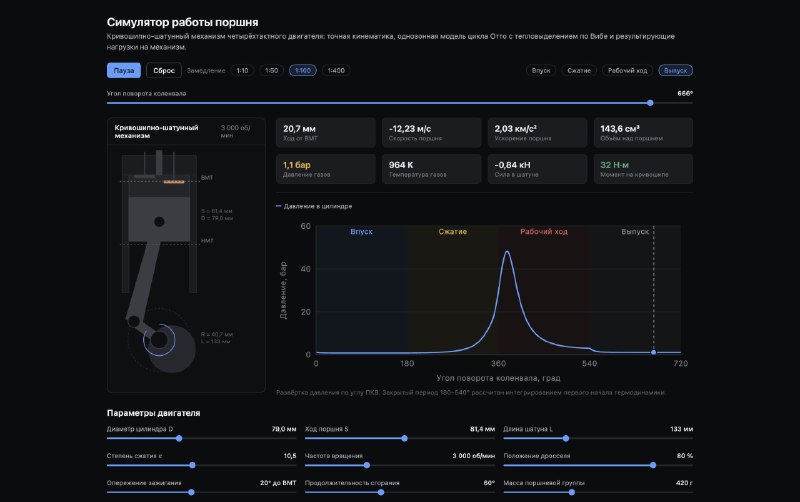The width and height of the screenshot is (800, 502).
Task: Click the 360 tick on the chart x-axis
Action: 498,363
